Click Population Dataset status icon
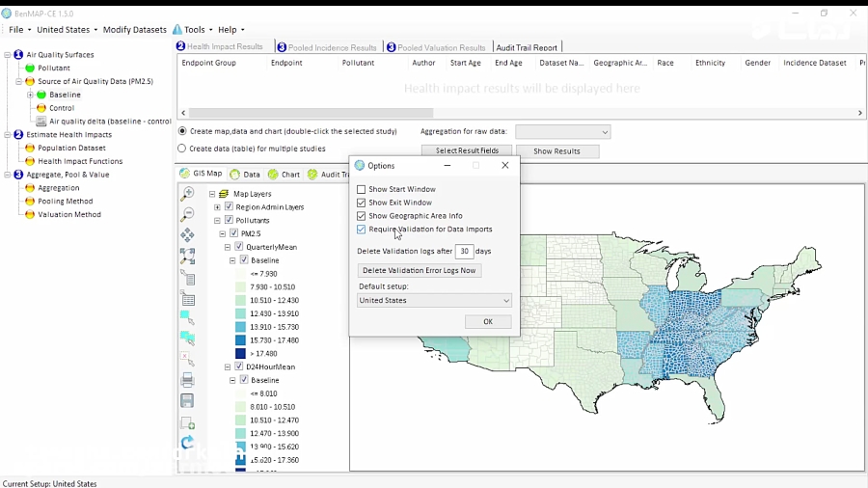Screen dimensions: 868x488 click(30, 148)
